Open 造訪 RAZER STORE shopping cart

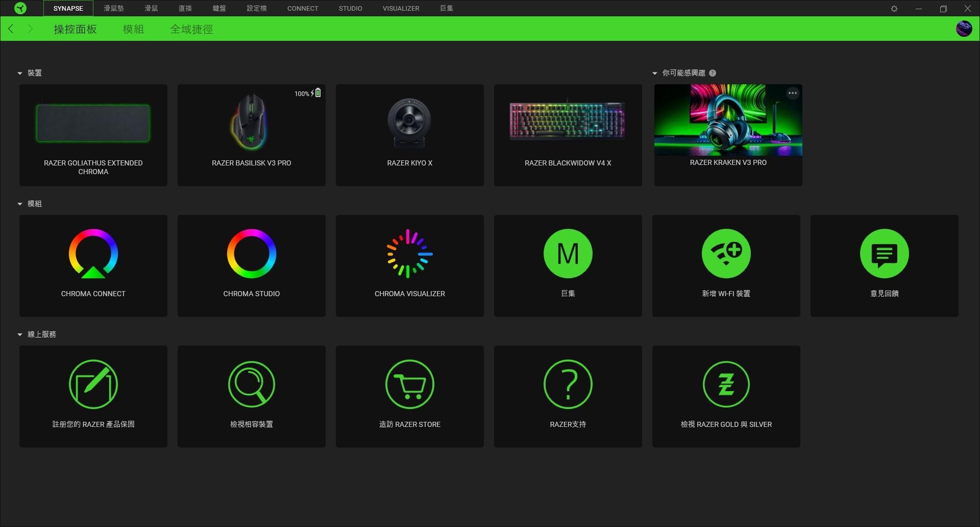click(x=409, y=384)
